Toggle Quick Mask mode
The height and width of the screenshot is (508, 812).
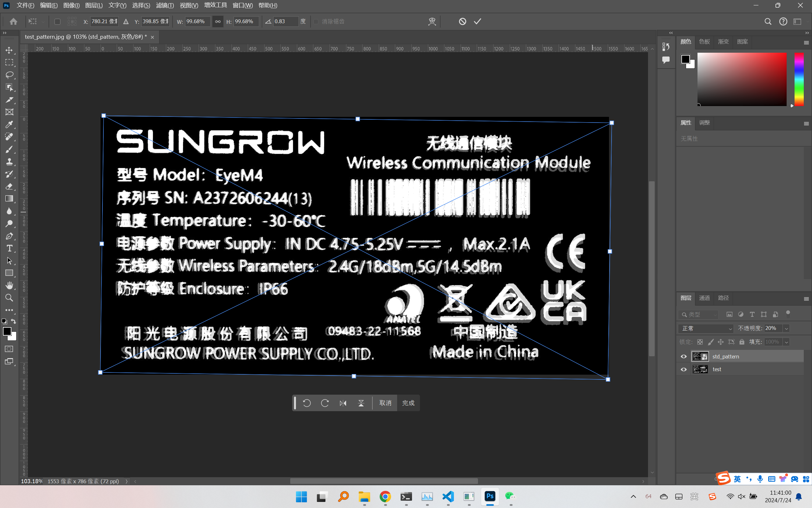(10, 349)
